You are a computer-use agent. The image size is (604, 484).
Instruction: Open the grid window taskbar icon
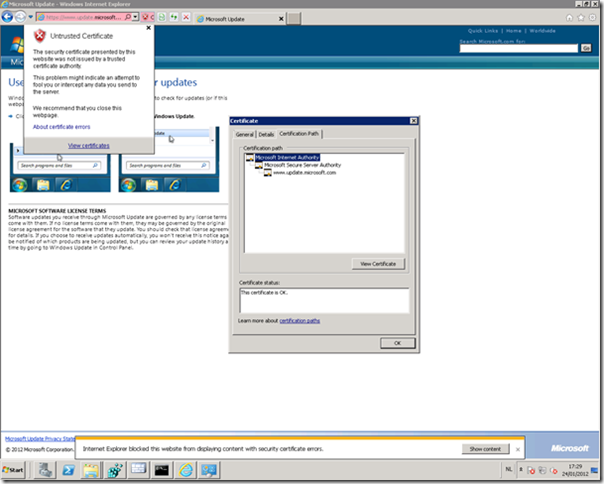point(138,470)
